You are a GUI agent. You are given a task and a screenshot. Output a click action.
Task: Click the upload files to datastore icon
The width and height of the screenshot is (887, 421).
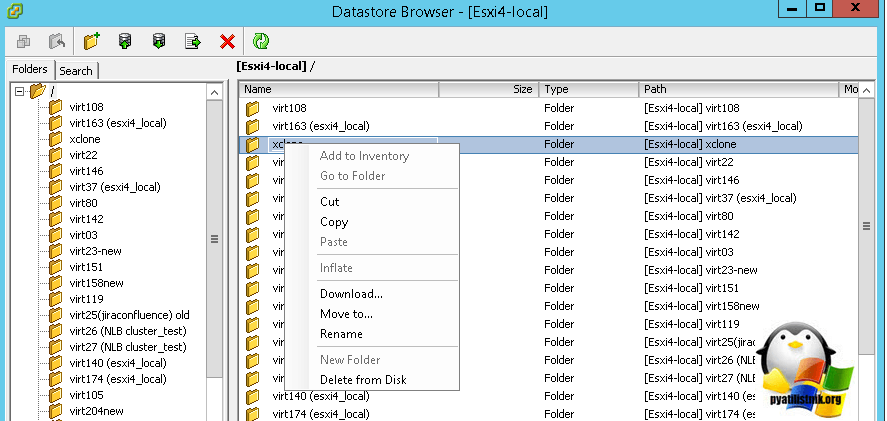126,41
